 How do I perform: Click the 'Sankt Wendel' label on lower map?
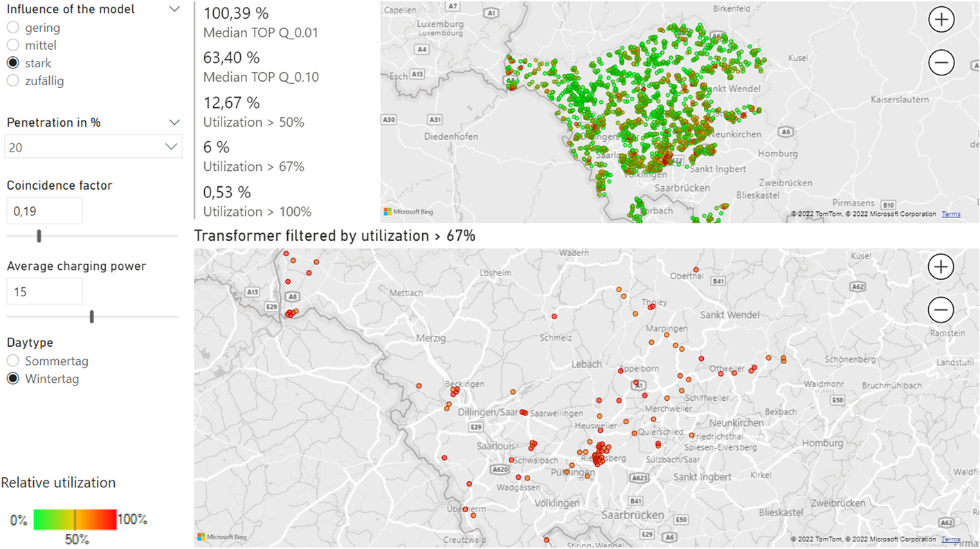[729, 314]
